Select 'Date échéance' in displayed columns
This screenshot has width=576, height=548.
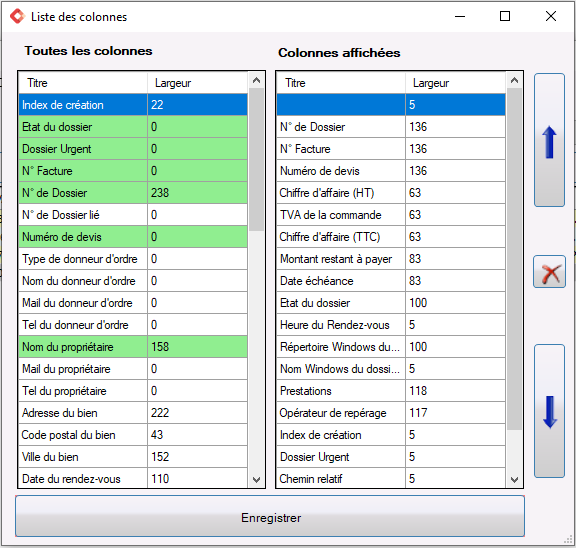[x=391, y=281]
